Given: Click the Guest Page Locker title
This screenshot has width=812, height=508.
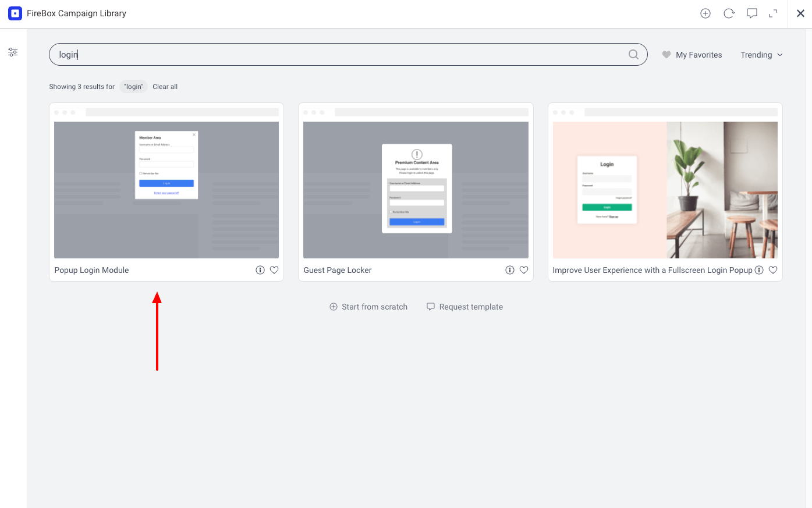Looking at the screenshot, I should pyautogui.click(x=338, y=270).
